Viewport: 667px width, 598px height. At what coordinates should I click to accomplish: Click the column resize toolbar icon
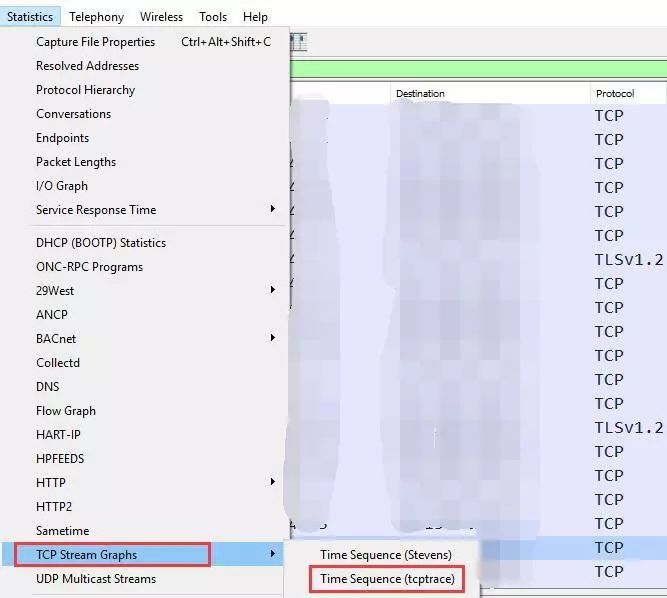299,42
